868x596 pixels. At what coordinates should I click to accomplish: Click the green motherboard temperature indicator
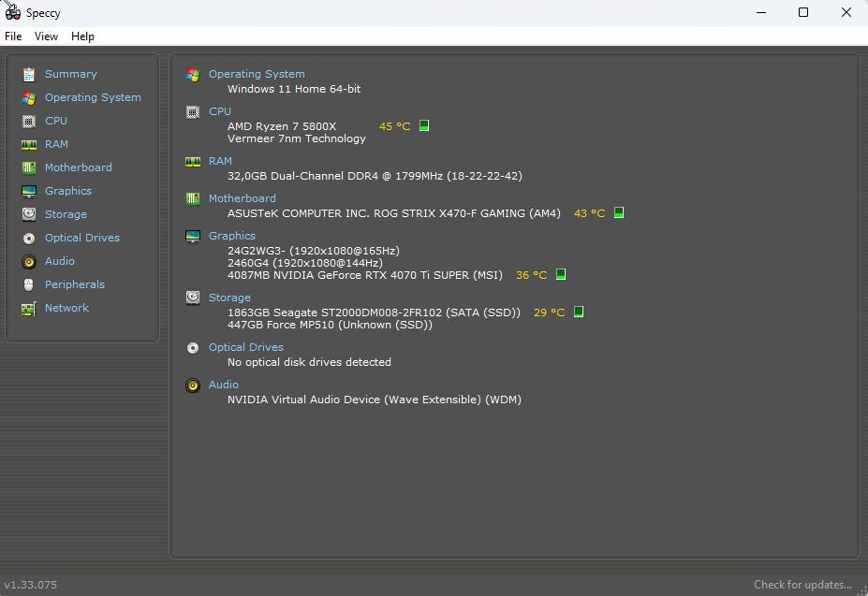tap(619, 212)
